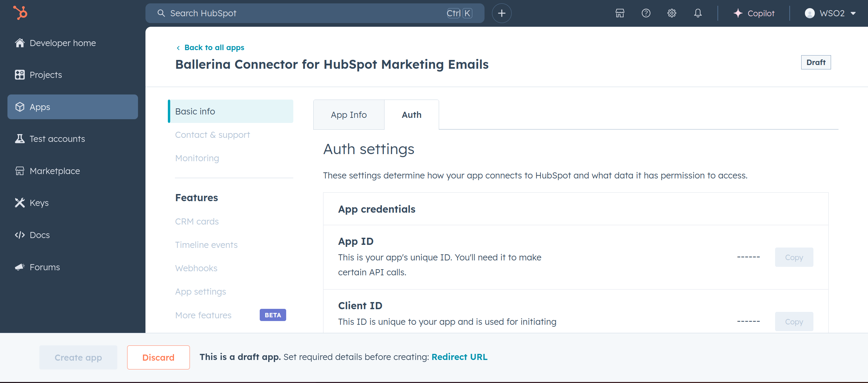Switch to the App Info tab
The image size is (868, 383).
[x=349, y=115]
